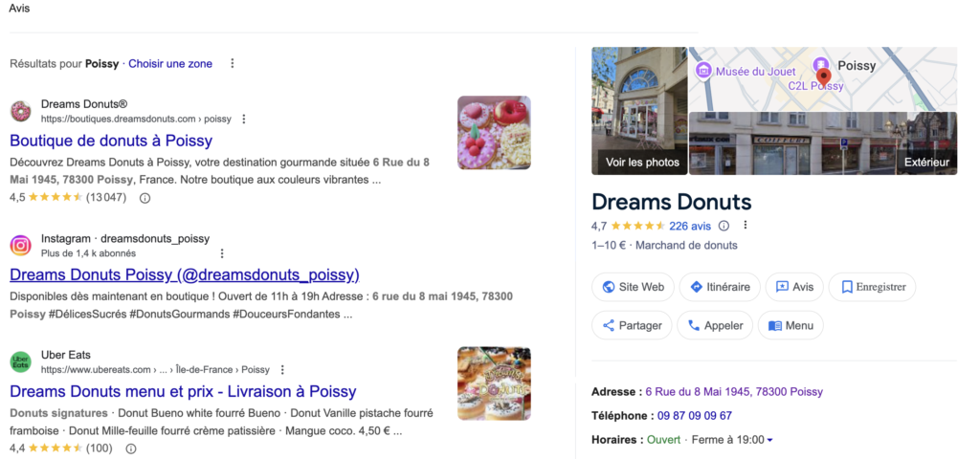Viewport: 980px width, 459px height.
Task: Click the map showing Poissy pin
Action: [x=822, y=78]
